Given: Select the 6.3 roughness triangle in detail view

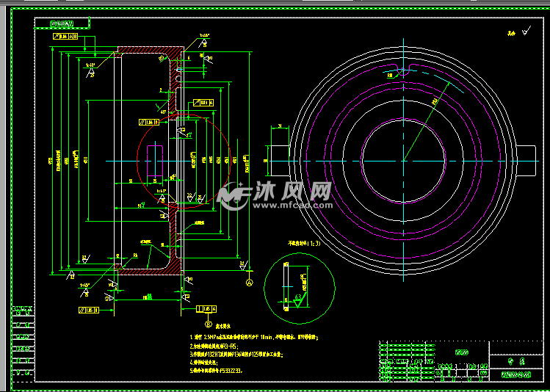Looking at the screenshot, I should pyautogui.click(x=299, y=301).
